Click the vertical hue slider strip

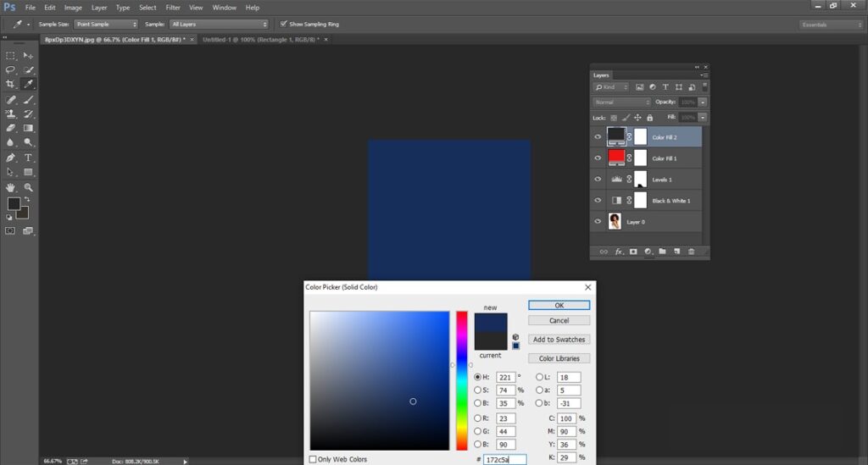[x=462, y=380]
